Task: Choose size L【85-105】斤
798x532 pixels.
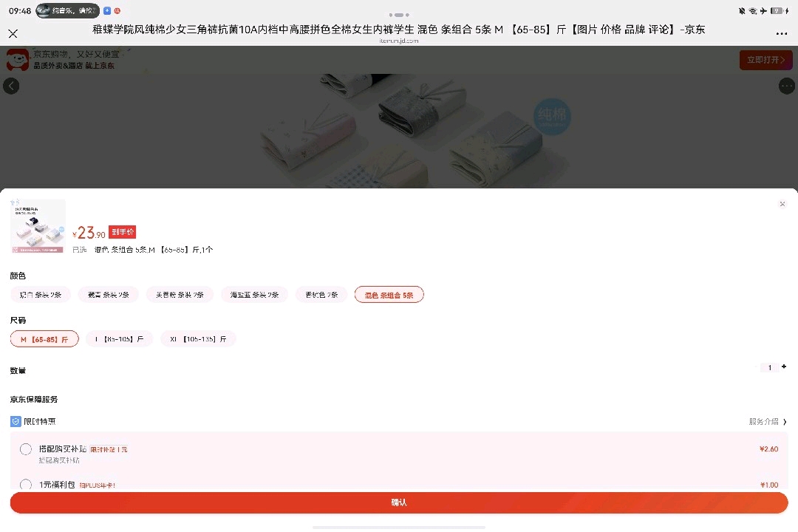Action: (119, 339)
